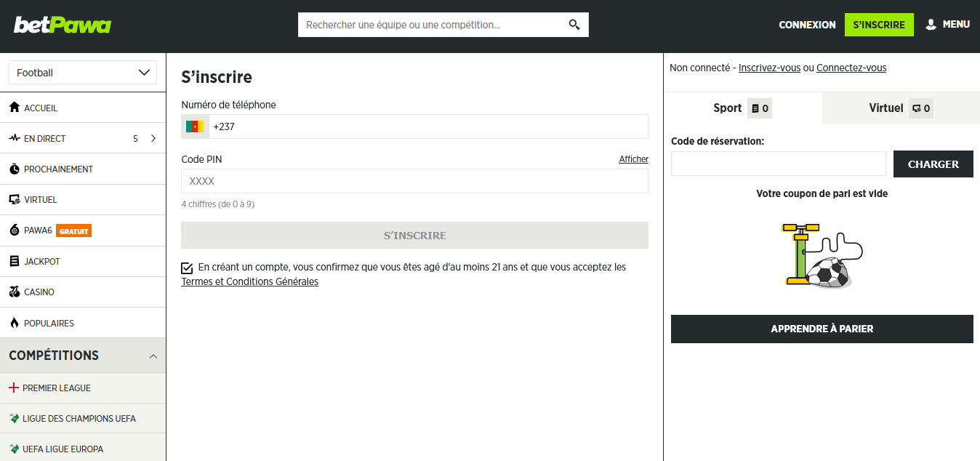Image resolution: width=980 pixels, height=461 pixels.
Task: Toggle the age and terms confirmation checkbox
Action: tap(188, 268)
